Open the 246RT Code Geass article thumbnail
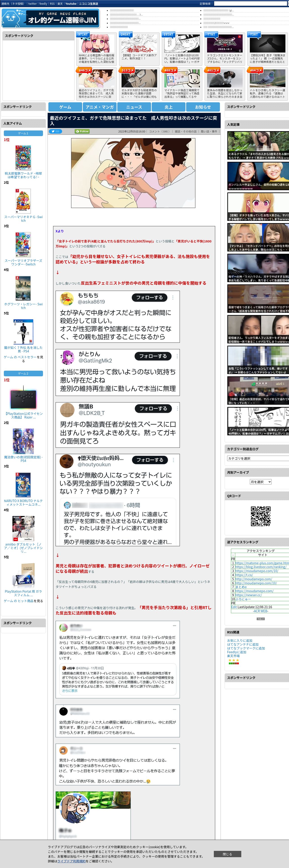 click(x=139, y=43)
